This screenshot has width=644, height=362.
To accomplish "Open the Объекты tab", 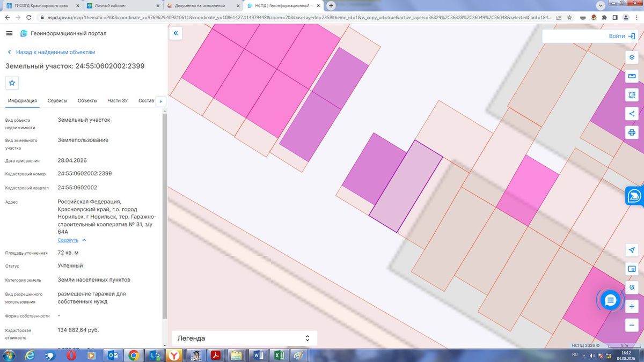I will [87, 101].
